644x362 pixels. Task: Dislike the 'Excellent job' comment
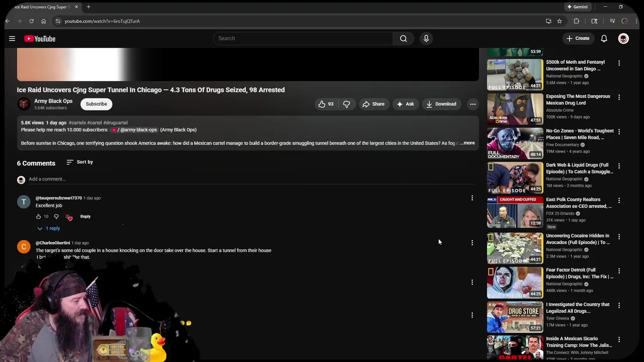[56, 216]
